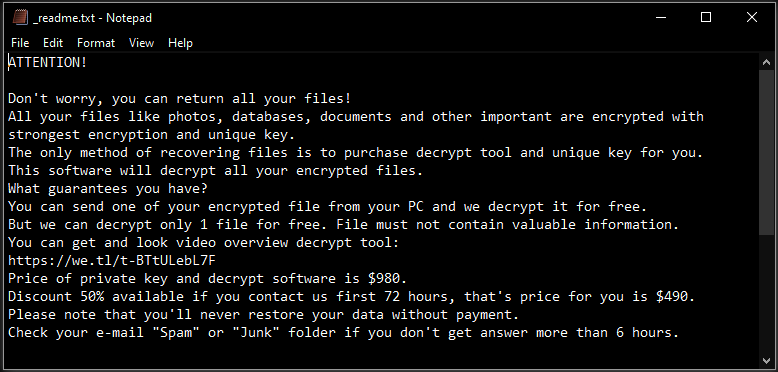
Task: Open the View menu
Action: tap(141, 43)
